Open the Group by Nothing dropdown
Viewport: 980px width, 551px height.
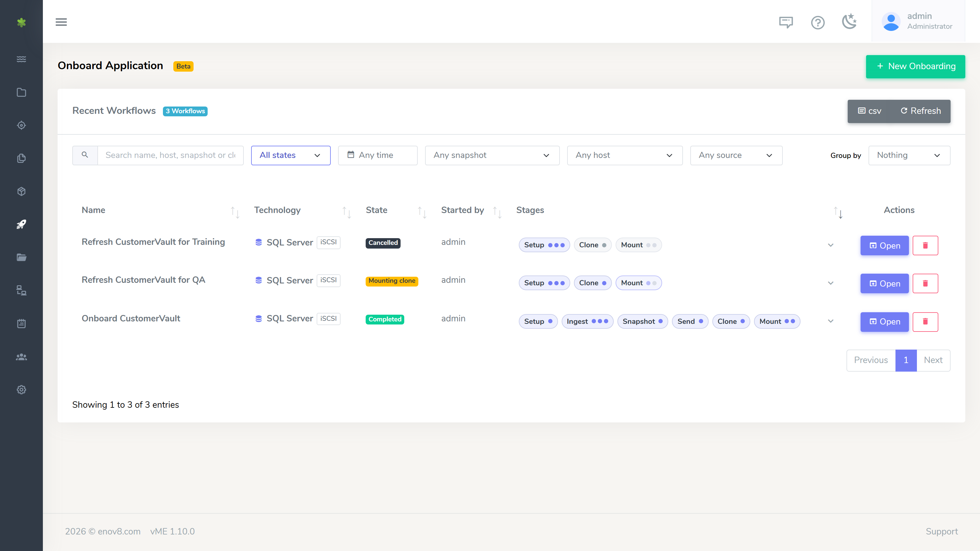tap(909, 155)
